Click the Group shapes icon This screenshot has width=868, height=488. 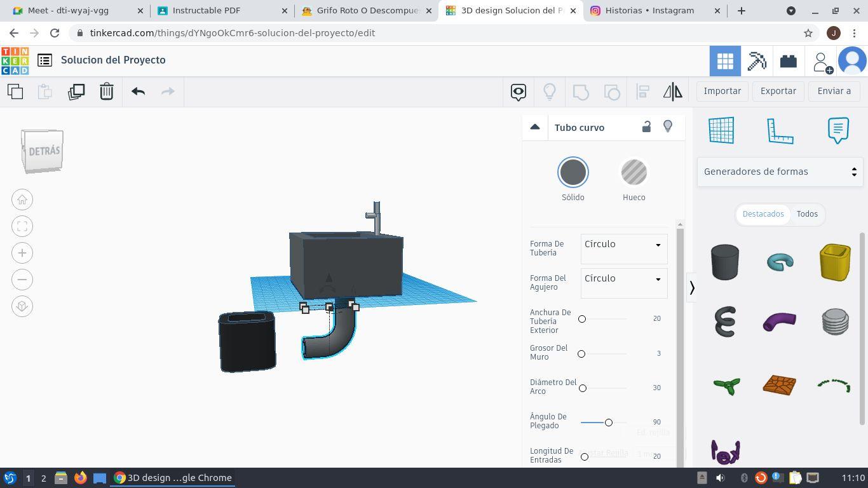[581, 91]
